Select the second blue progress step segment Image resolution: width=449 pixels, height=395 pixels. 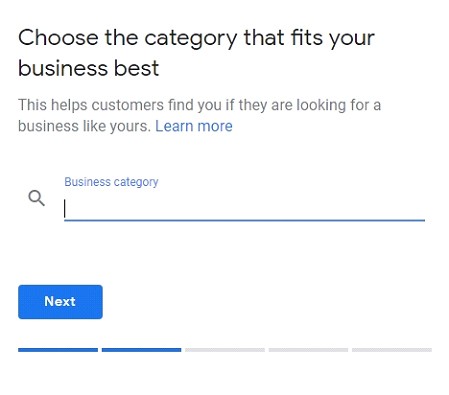point(141,350)
